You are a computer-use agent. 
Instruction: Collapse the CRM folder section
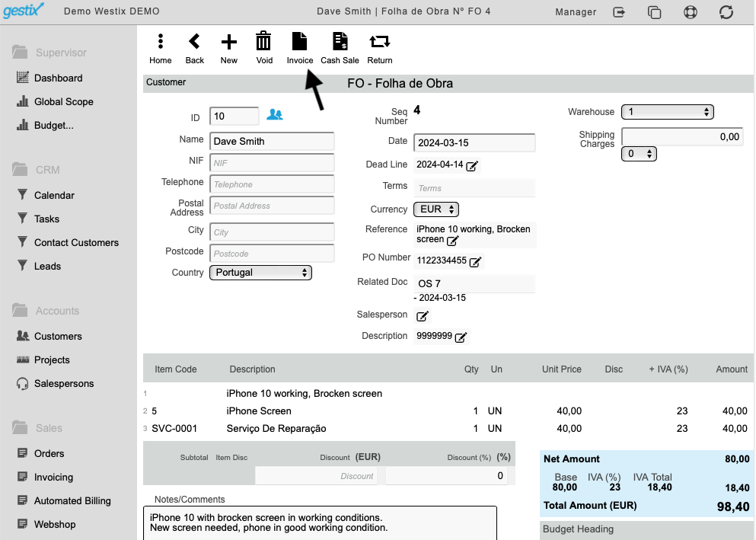[x=36, y=169]
